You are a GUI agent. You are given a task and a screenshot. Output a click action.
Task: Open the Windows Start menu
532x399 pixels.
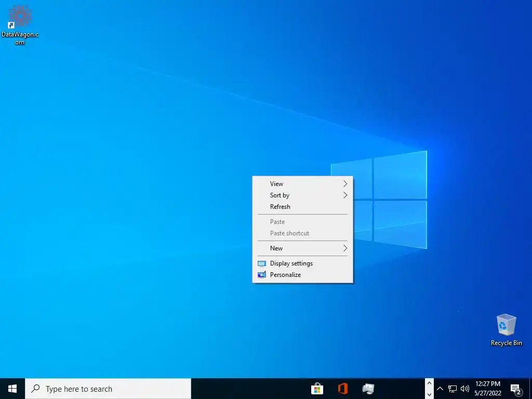pyautogui.click(x=12, y=389)
